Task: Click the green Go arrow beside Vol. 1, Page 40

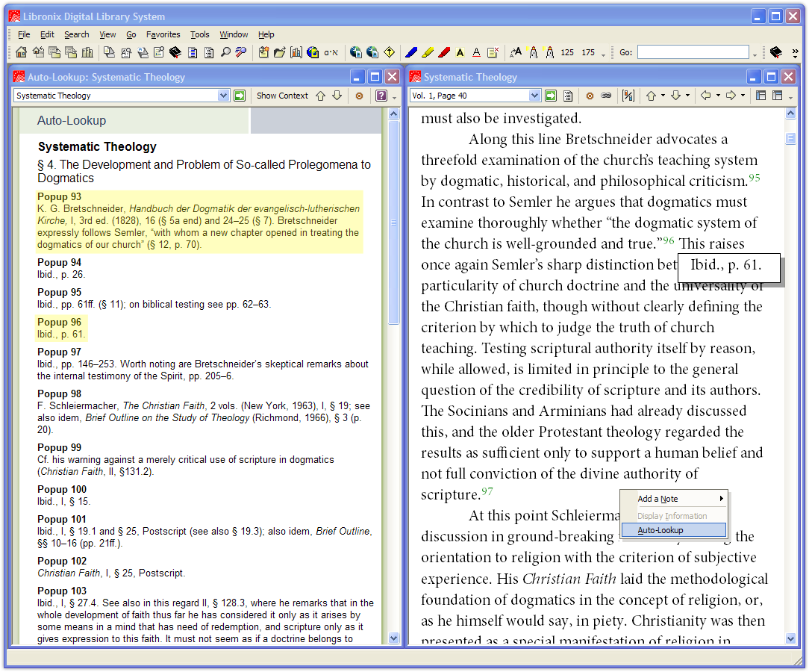Action: tap(550, 96)
